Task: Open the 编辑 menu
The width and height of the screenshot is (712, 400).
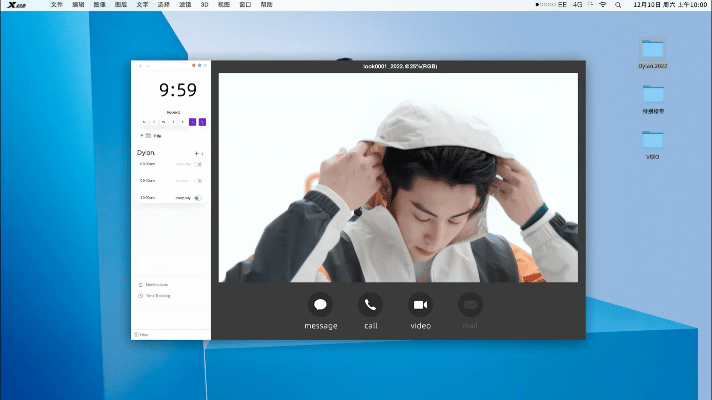Action: [x=78, y=5]
